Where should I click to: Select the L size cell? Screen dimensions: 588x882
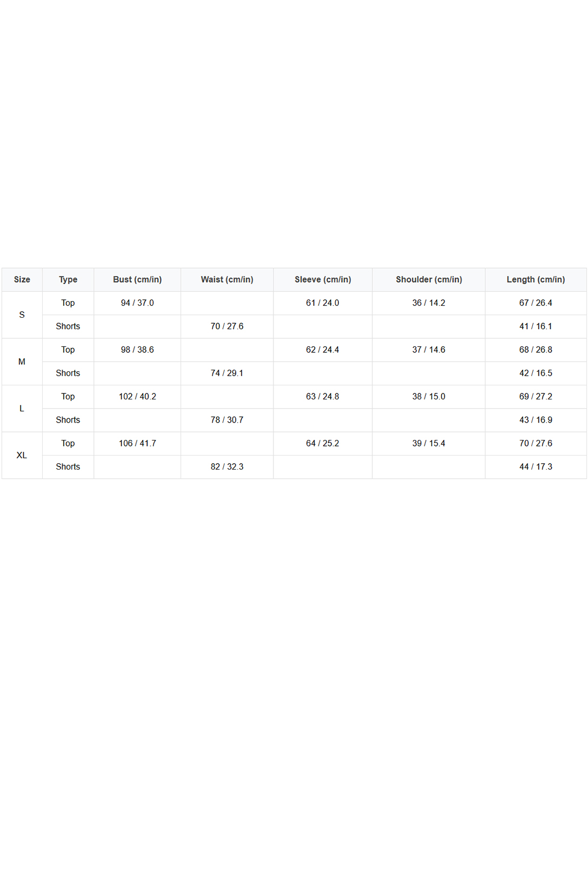coord(22,409)
